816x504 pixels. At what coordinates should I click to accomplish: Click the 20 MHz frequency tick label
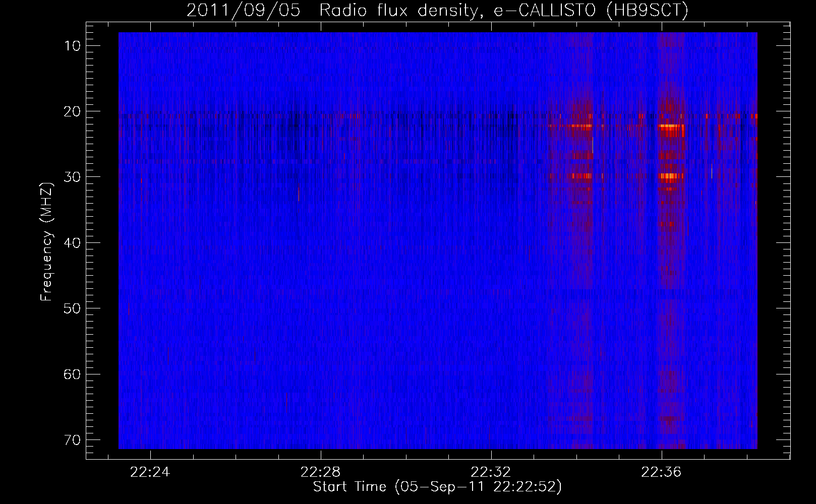pyautogui.click(x=72, y=111)
